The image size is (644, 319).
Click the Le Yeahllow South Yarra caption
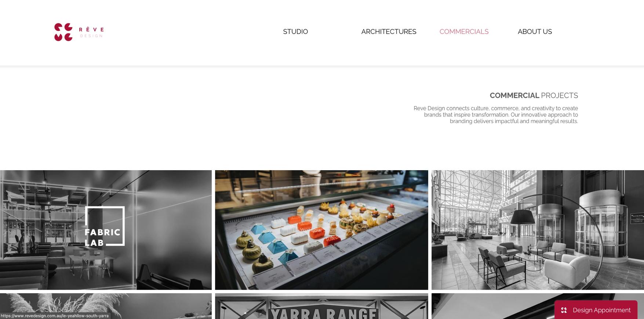pyautogui.click(x=321, y=230)
